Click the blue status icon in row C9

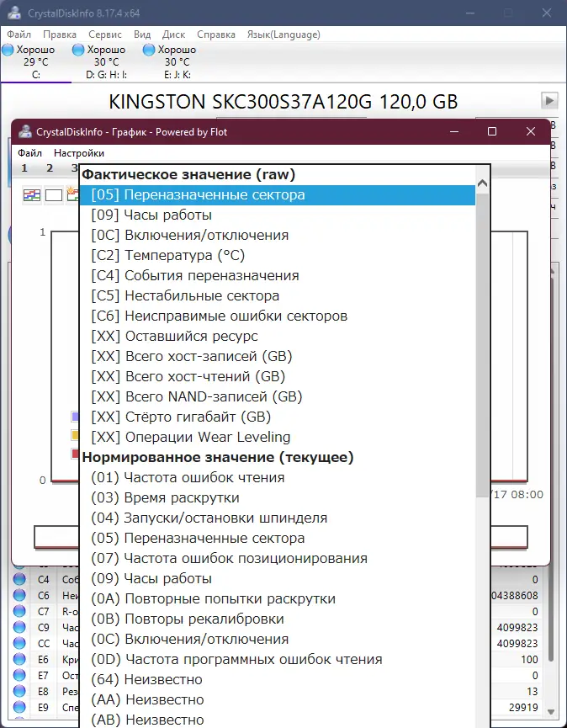[x=19, y=627]
